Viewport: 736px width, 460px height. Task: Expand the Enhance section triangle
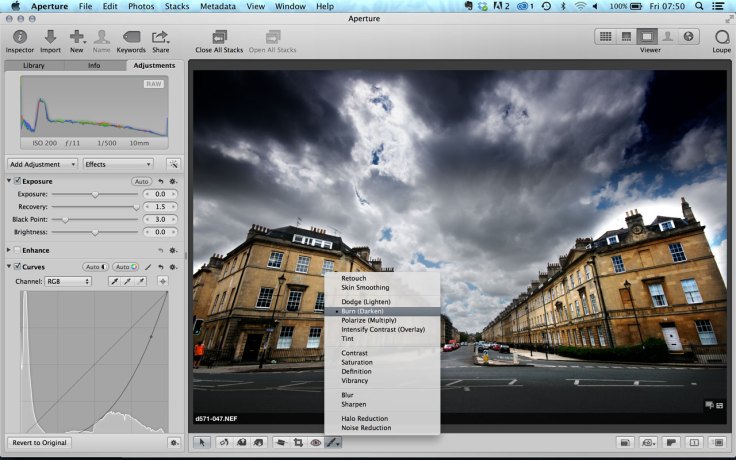click(x=8, y=250)
